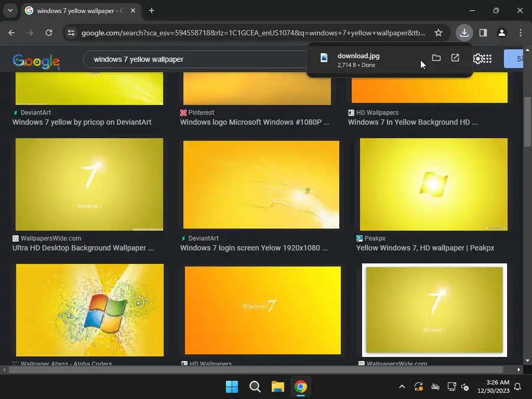Open Chrome downloads toolbar button
532x399 pixels.
tap(464, 33)
